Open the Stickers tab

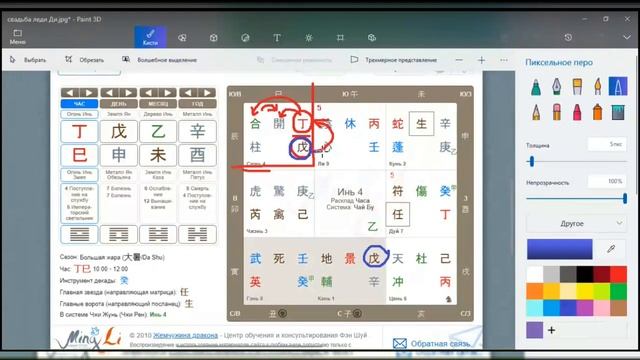[x=245, y=38]
